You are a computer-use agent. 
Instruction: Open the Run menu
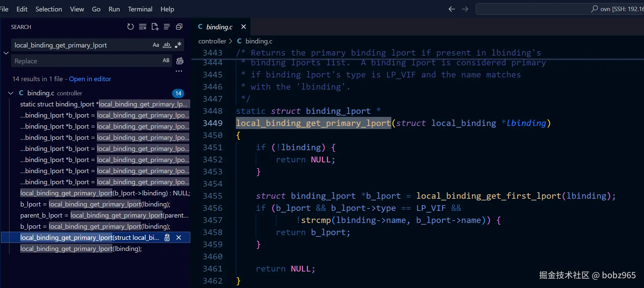tap(114, 9)
